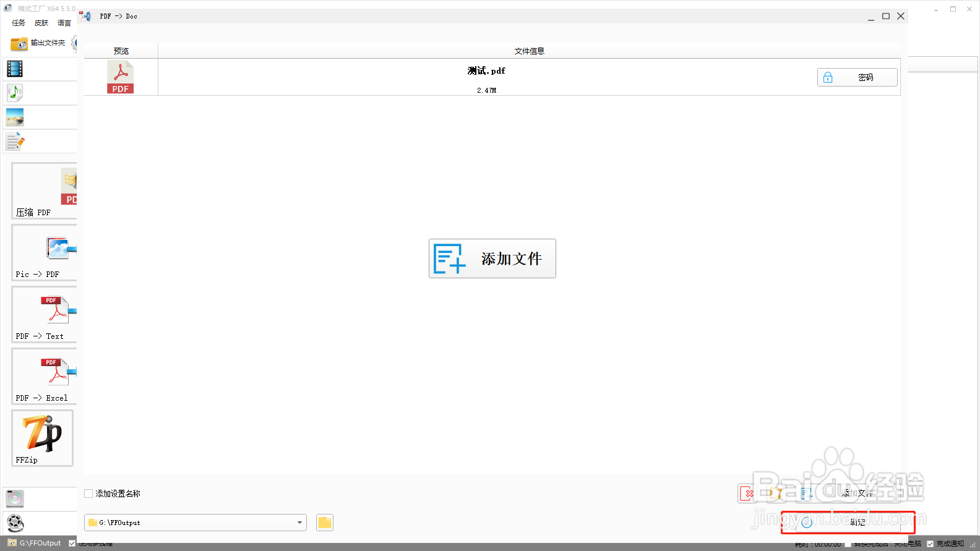
Task: Choose the PDF -> Text converter
Action: 44,315
